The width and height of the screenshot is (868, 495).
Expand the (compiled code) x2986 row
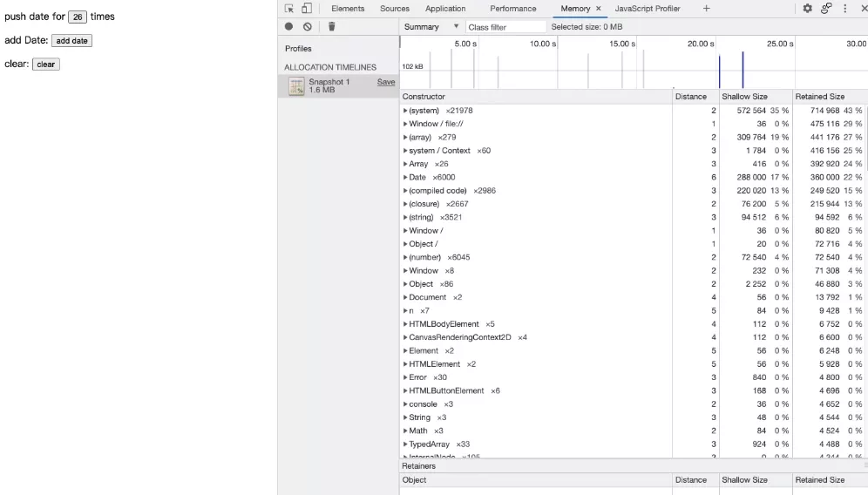point(405,191)
